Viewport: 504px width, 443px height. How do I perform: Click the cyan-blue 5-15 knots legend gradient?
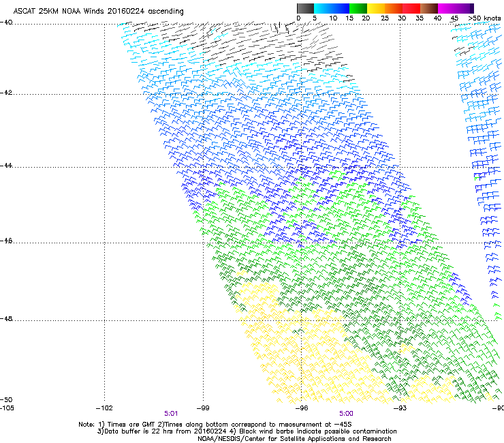pos(332,8)
